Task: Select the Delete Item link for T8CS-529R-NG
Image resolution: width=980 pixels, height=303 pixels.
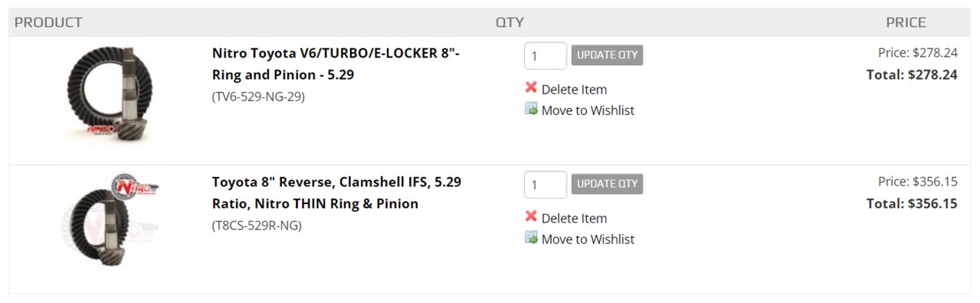Action: [574, 218]
